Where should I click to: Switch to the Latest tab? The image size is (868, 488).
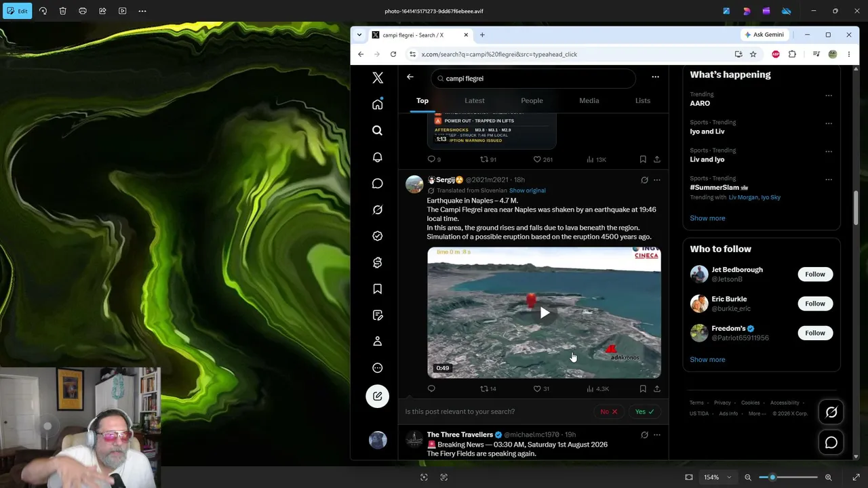click(475, 101)
